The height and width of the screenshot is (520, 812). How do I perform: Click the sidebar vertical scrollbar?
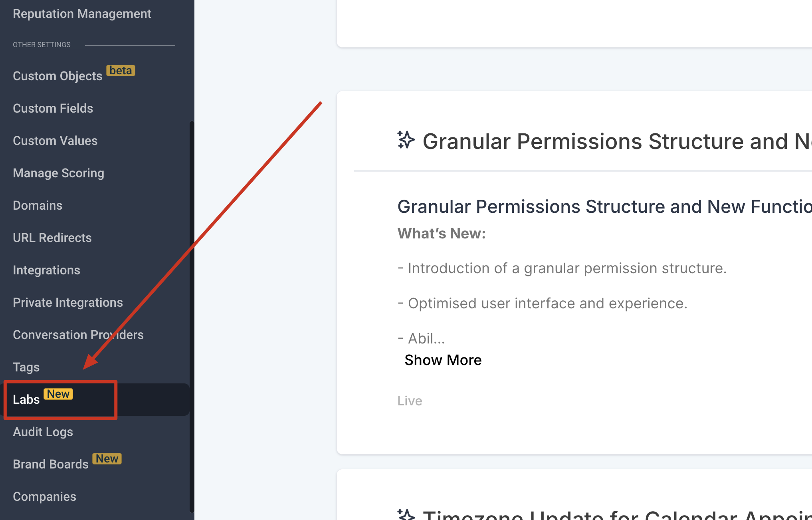pos(192,316)
